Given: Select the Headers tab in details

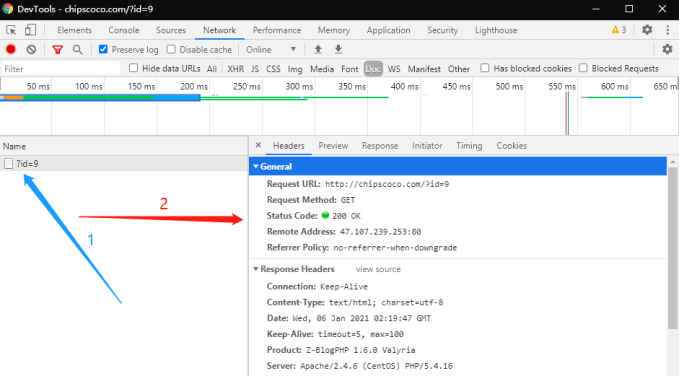Looking at the screenshot, I should pyautogui.click(x=288, y=146).
